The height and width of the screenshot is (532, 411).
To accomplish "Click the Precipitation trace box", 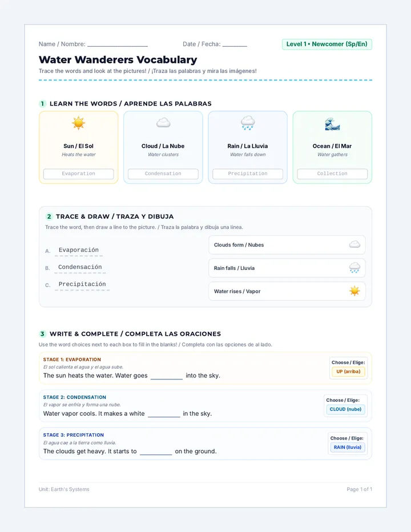I will [248, 174].
